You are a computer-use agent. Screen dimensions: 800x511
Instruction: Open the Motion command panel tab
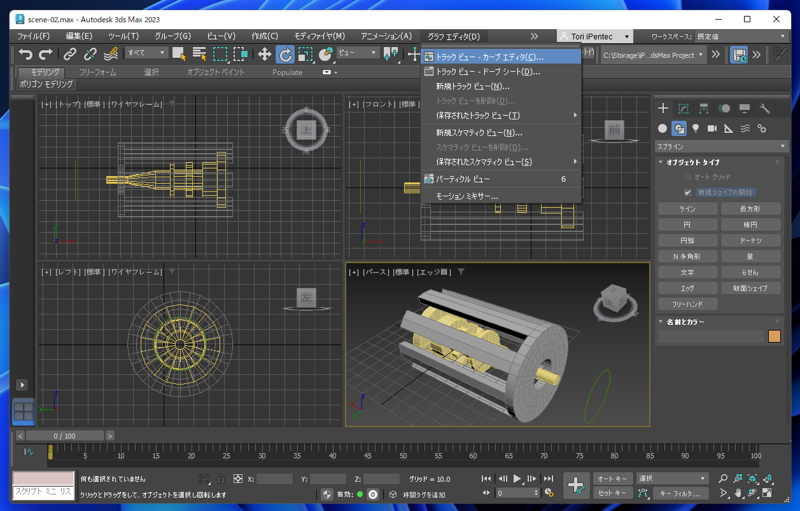(x=724, y=108)
